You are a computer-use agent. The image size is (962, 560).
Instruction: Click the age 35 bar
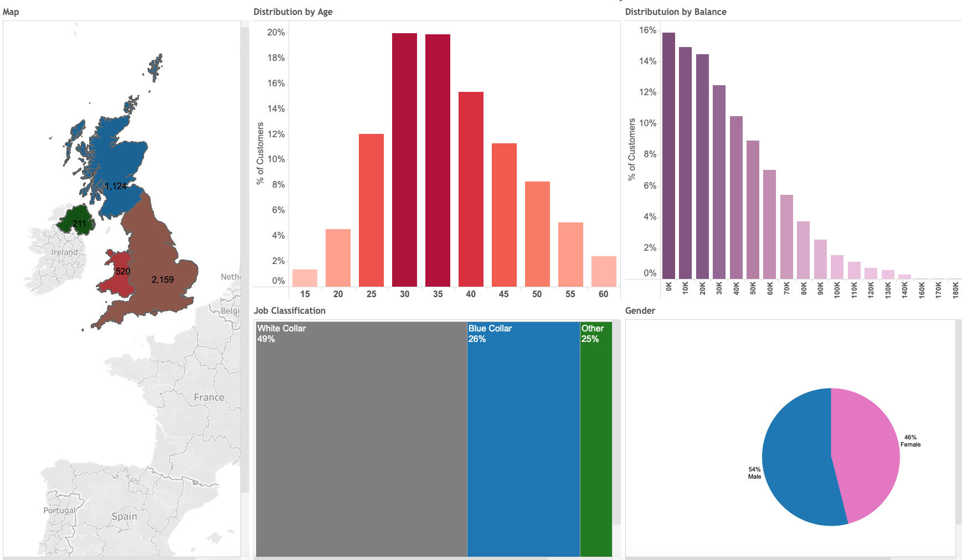[438, 160]
